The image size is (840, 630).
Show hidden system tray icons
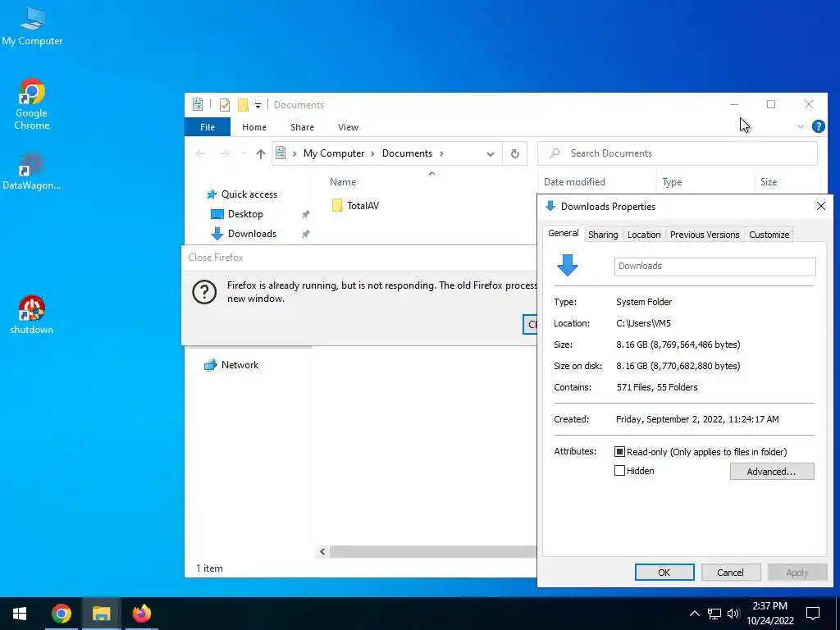[694, 614]
